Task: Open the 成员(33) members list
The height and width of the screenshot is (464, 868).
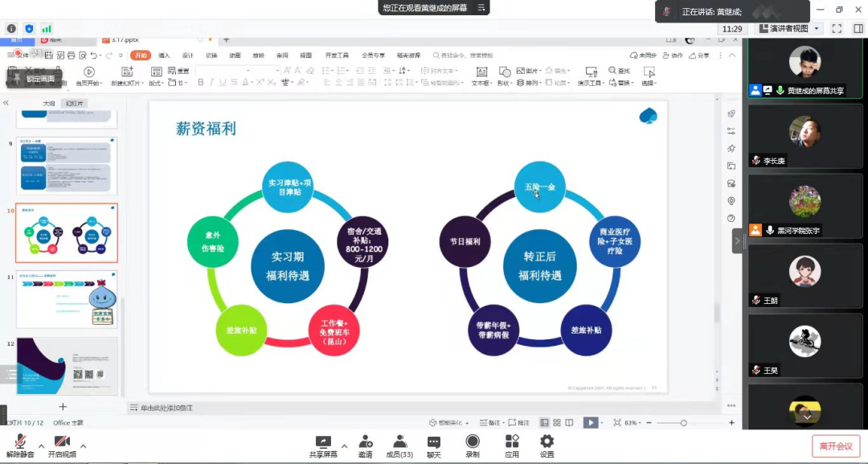Action: click(x=399, y=443)
